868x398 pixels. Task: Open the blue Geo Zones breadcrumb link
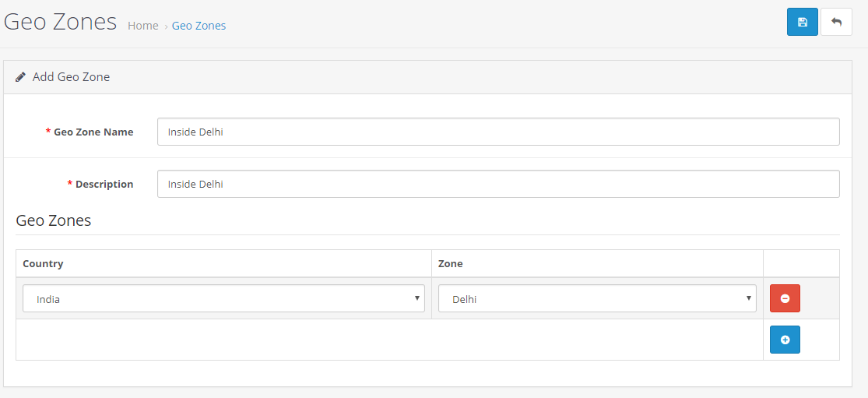[199, 26]
